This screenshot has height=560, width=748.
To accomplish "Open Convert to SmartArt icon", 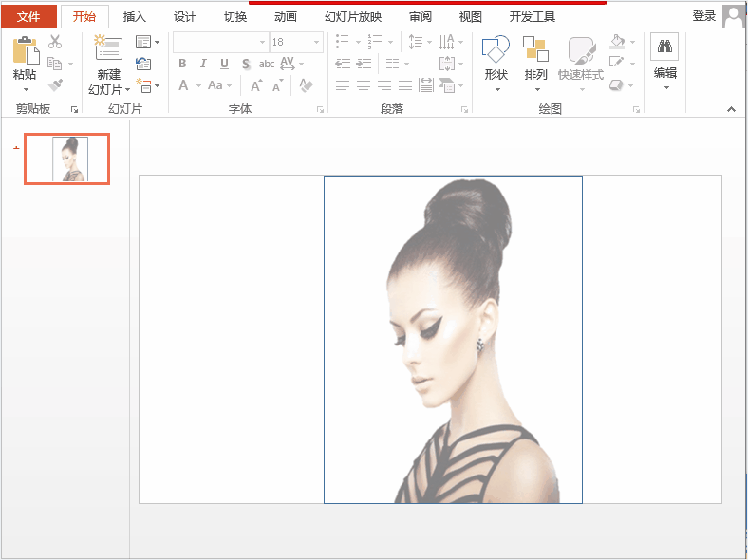I will click(x=447, y=85).
